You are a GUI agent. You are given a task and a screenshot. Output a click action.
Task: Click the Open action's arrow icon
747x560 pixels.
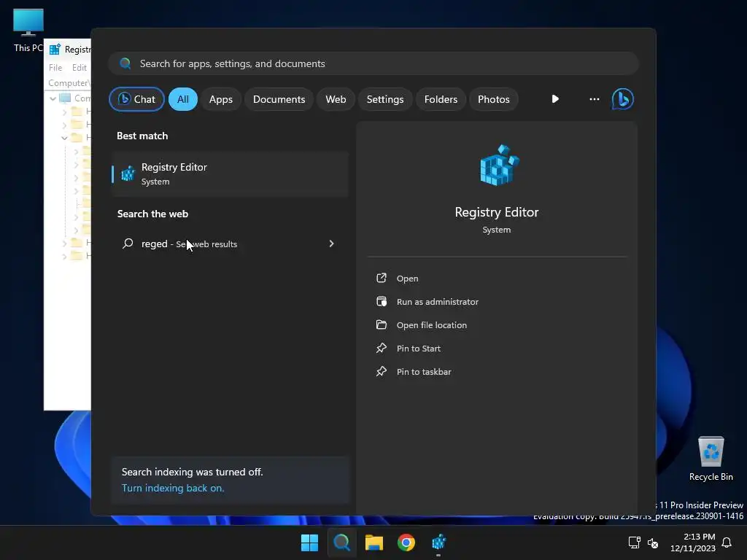pos(381,278)
